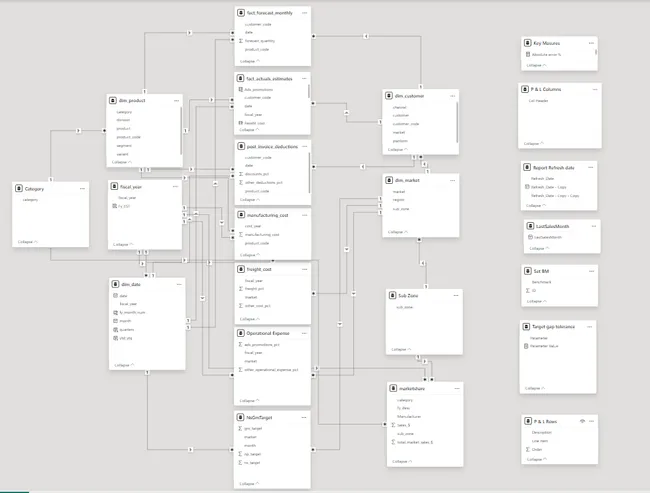Select the manufacturing_cost field in manufacturing_cost table
This screenshot has height=493, width=650.
click(262, 235)
